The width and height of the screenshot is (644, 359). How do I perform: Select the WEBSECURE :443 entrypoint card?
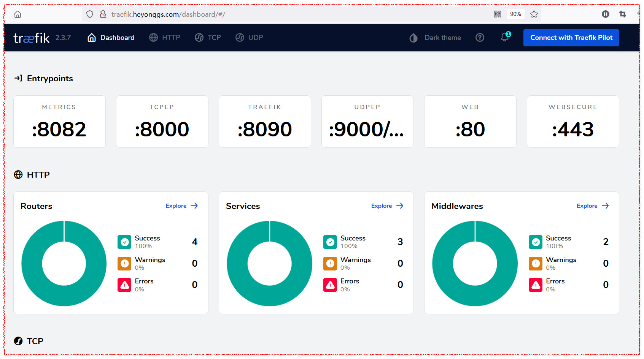tap(573, 122)
